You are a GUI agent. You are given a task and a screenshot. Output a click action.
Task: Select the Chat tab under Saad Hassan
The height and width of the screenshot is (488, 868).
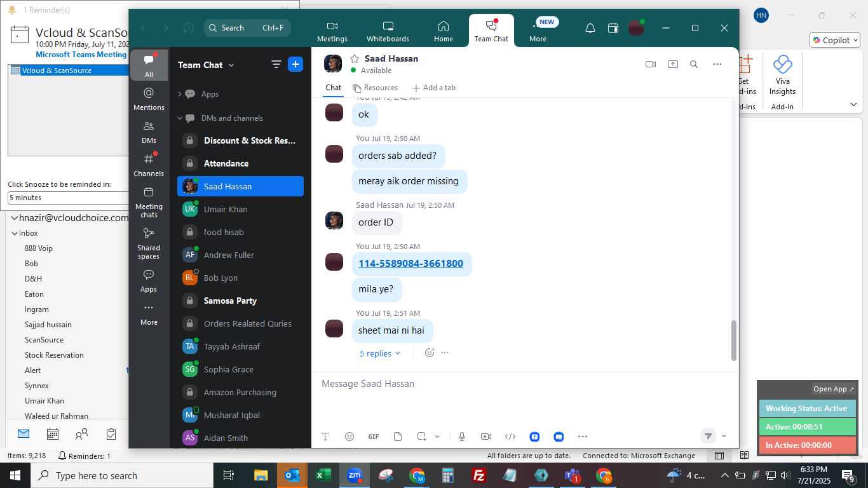click(x=333, y=88)
